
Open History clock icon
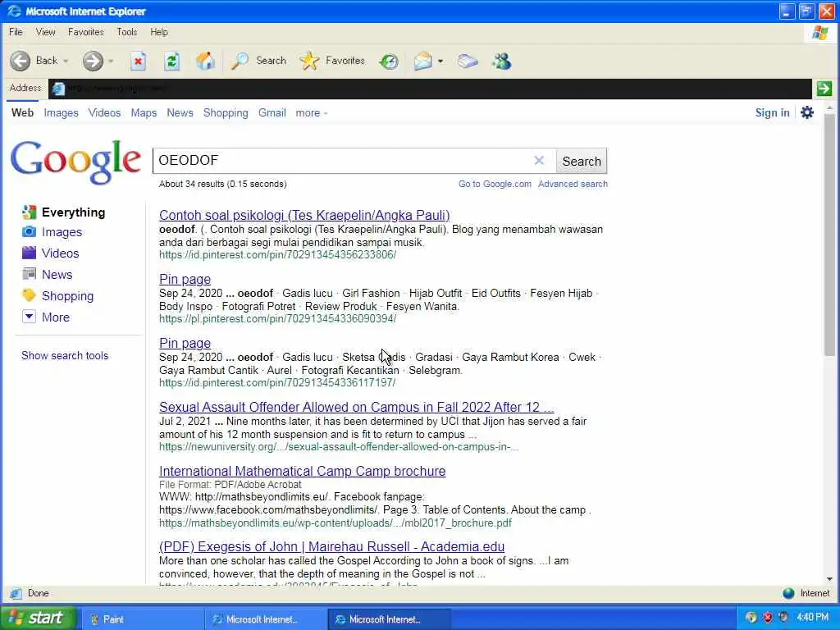[389, 61]
